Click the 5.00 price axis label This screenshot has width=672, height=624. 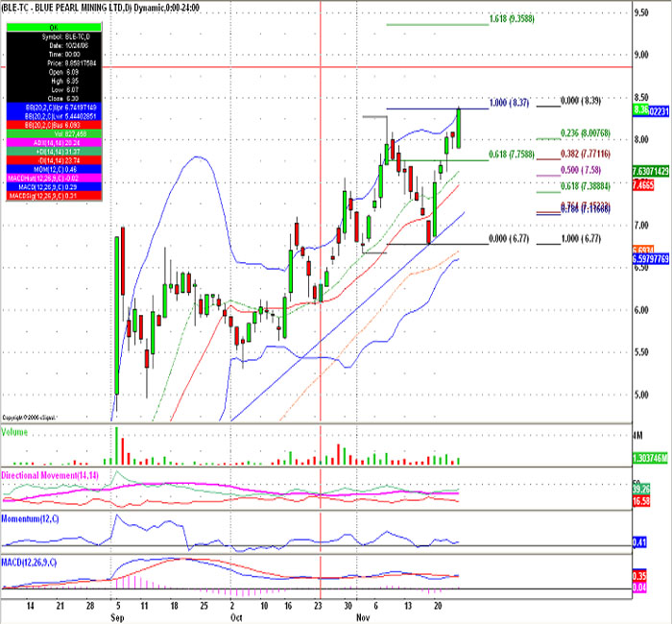pyautogui.click(x=641, y=395)
